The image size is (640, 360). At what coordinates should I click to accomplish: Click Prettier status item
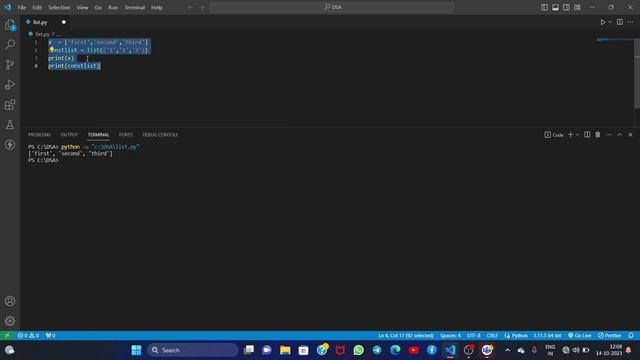[609, 336]
